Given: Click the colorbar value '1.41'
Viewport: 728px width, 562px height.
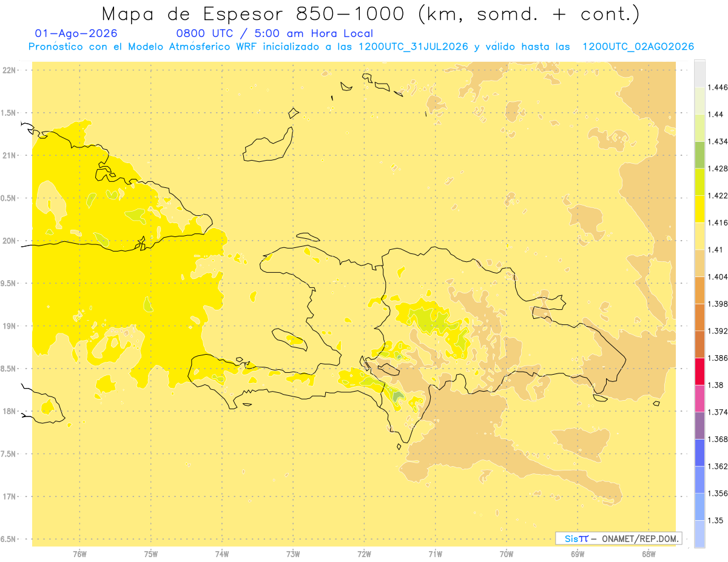Looking at the screenshot, I should (716, 250).
